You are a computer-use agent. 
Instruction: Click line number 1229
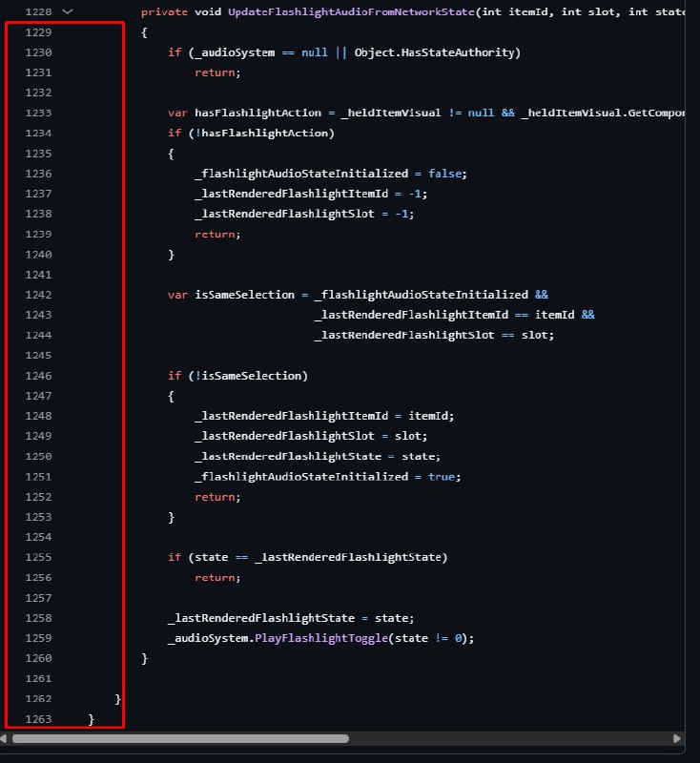click(x=38, y=32)
